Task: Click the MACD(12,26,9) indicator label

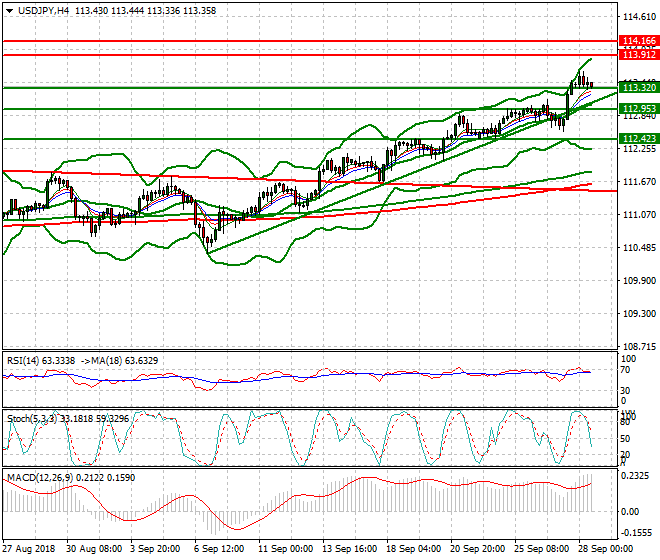Action: click(x=40, y=478)
